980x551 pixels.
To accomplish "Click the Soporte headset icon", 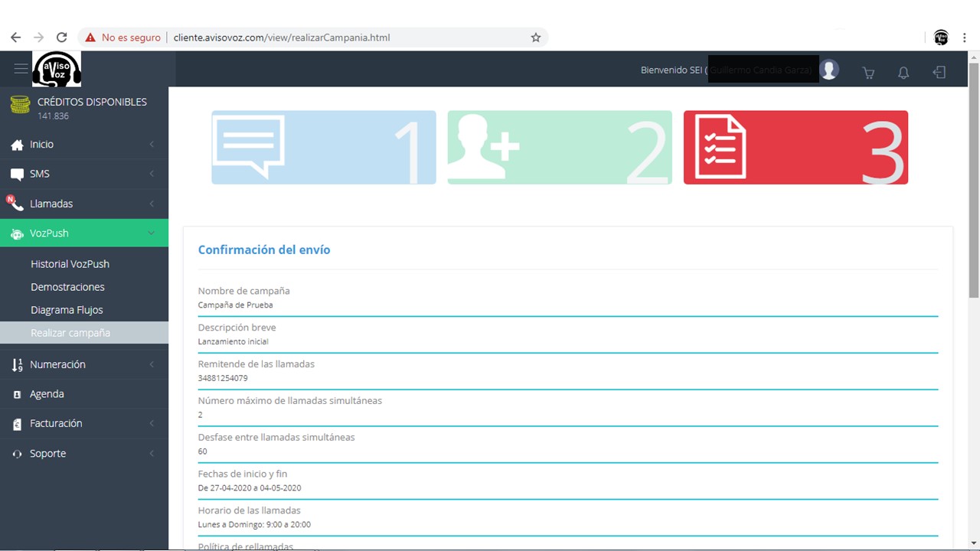I will [x=17, y=454].
